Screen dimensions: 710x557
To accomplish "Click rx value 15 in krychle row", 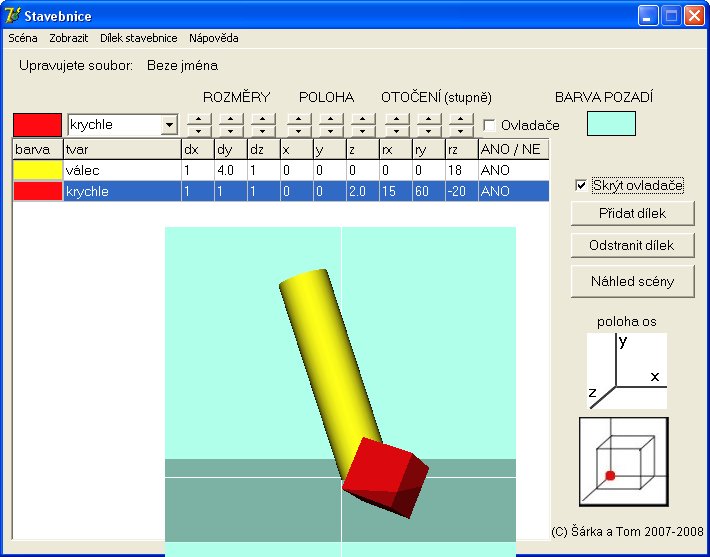I will tap(396, 191).
